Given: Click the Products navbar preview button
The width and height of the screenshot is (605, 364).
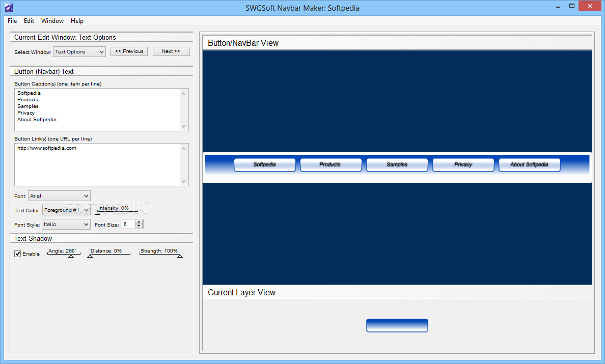Looking at the screenshot, I should click(x=331, y=164).
